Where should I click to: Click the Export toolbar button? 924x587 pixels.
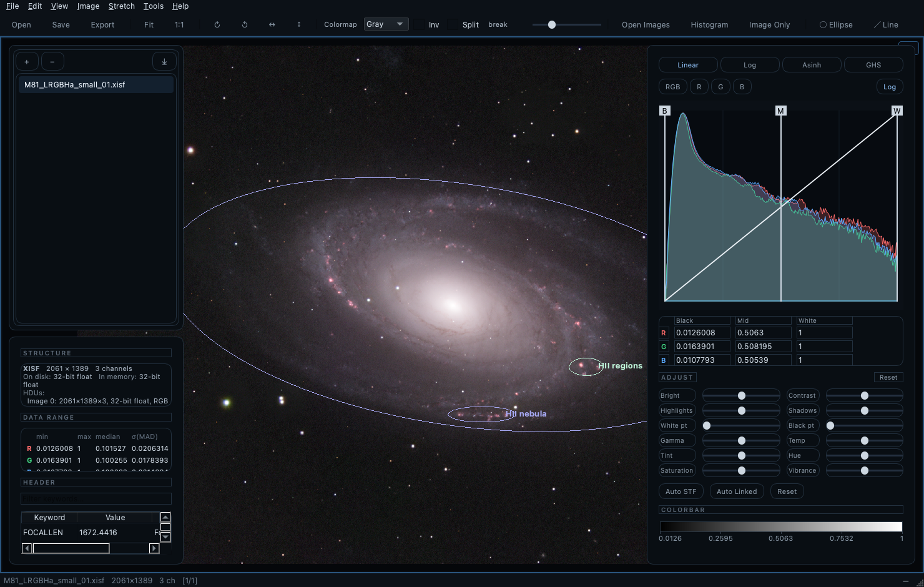coord(102,25)
